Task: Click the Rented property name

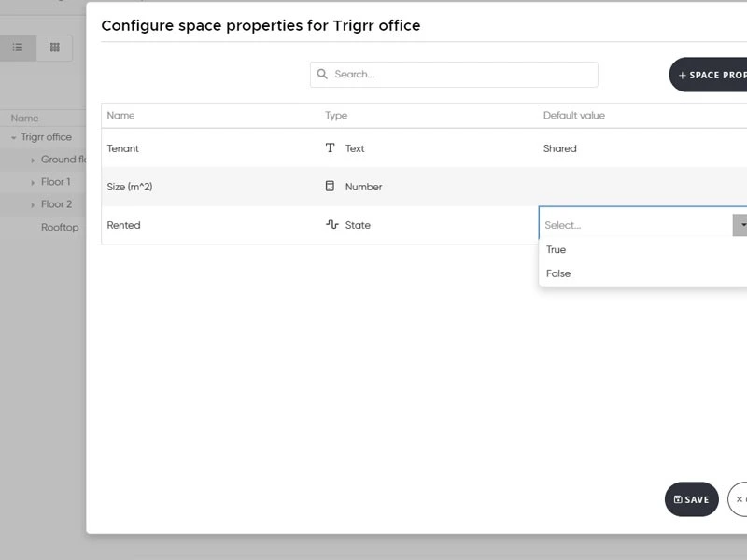Action: [x=123, y=225]
